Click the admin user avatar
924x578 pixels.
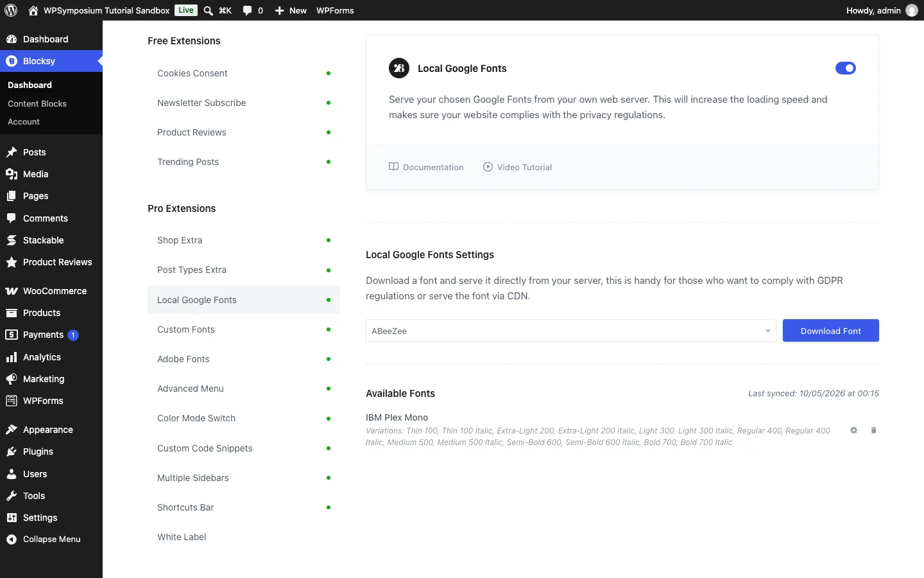(912, 10)
